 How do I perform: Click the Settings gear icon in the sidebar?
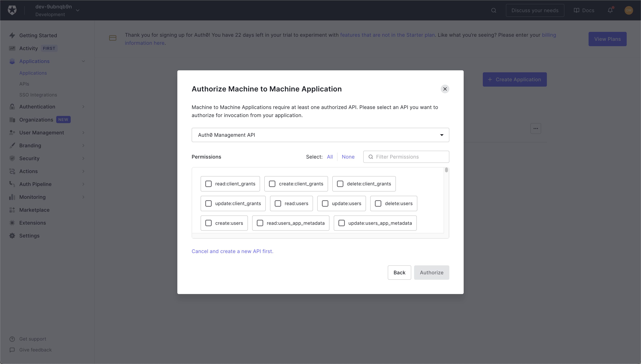pos(12,236)
